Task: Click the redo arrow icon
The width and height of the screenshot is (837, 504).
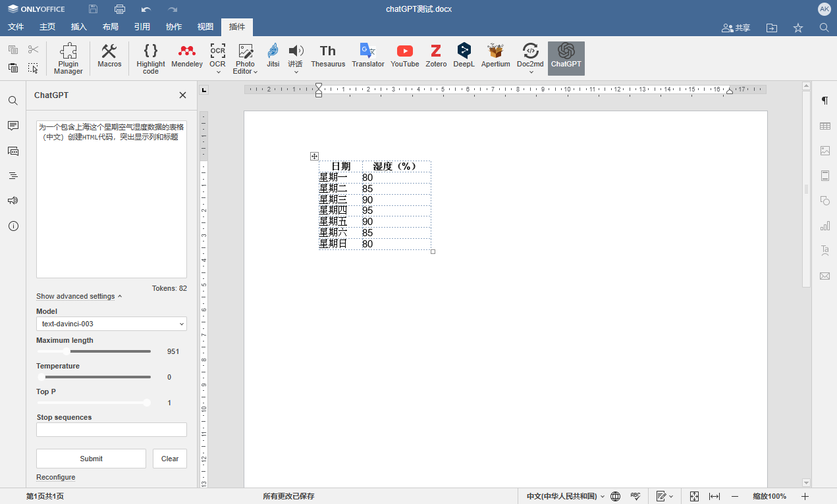Action: [173, 9]
